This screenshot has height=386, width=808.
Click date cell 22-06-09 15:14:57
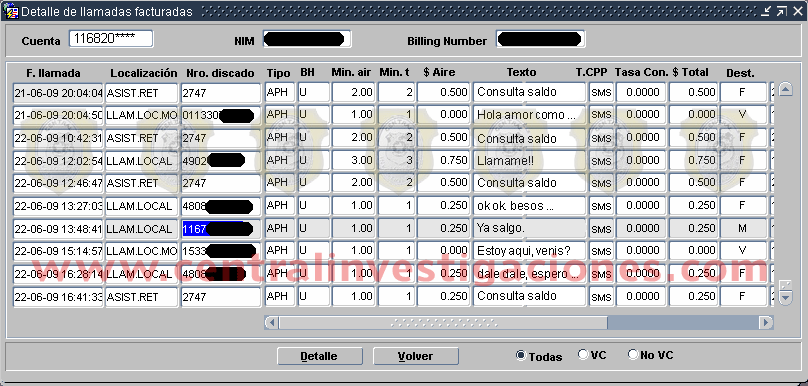pos(58,251)
